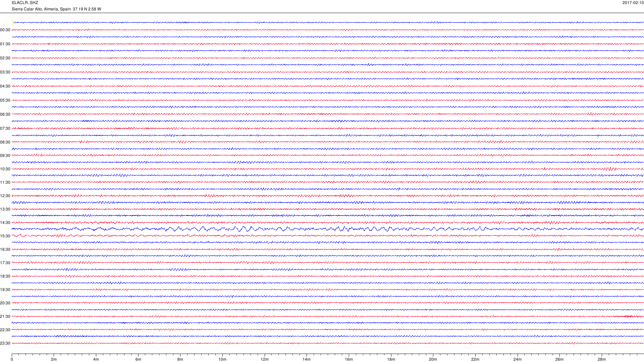Select the 06:30 time row label

5,114
